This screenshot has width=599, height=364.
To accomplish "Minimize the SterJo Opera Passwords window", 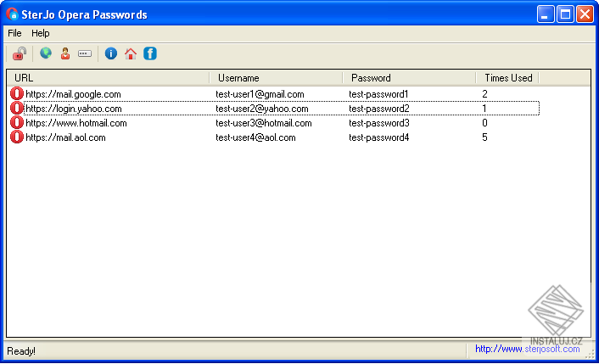I will click(546, 14).
